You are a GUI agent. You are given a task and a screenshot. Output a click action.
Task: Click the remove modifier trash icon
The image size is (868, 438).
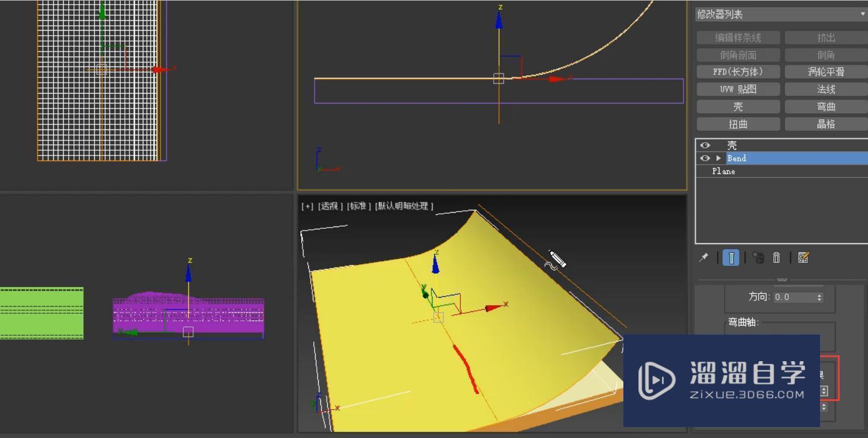(x=777, y=258)
